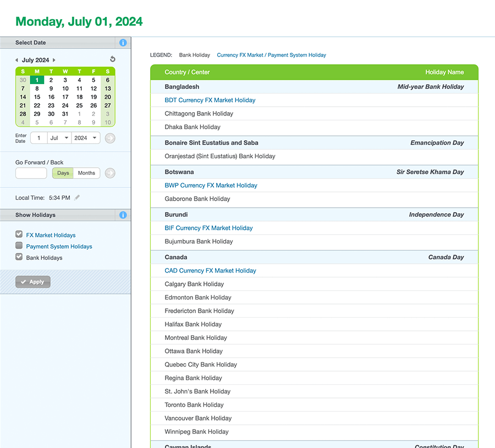Click Ottawa Bank Holiday row
The width and height of the screenshot is (495, 448).
(x=314, y=351)
